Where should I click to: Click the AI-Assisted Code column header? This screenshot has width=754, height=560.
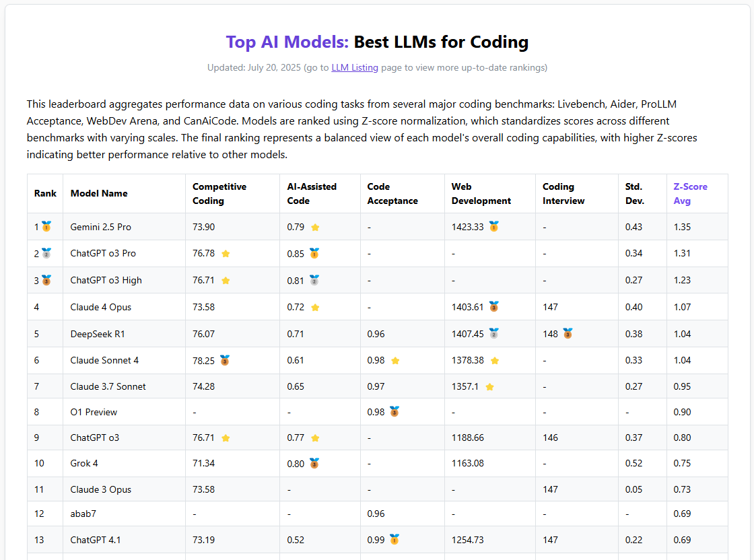tap(312, 194)
